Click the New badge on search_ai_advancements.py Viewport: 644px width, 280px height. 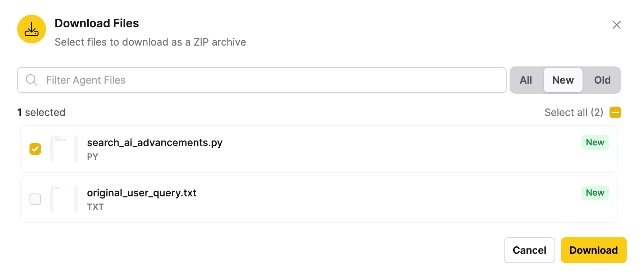pos(595,143)
